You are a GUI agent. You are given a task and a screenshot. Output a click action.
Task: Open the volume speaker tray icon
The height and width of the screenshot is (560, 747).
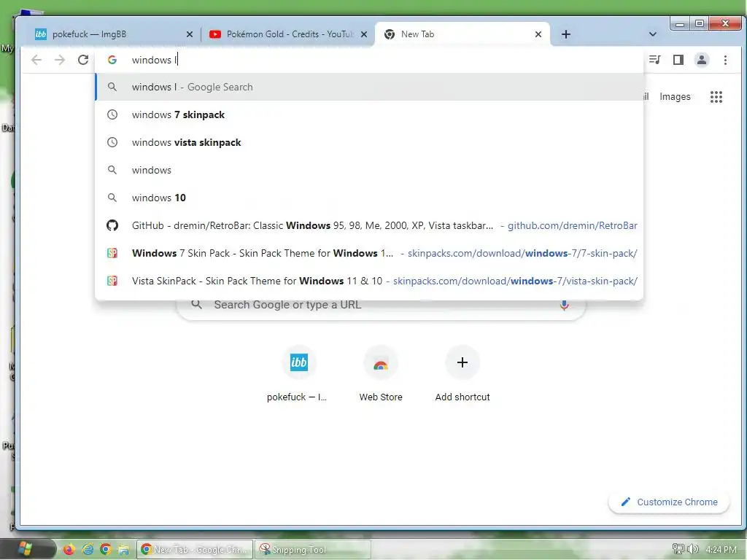[x=693, y=550]
